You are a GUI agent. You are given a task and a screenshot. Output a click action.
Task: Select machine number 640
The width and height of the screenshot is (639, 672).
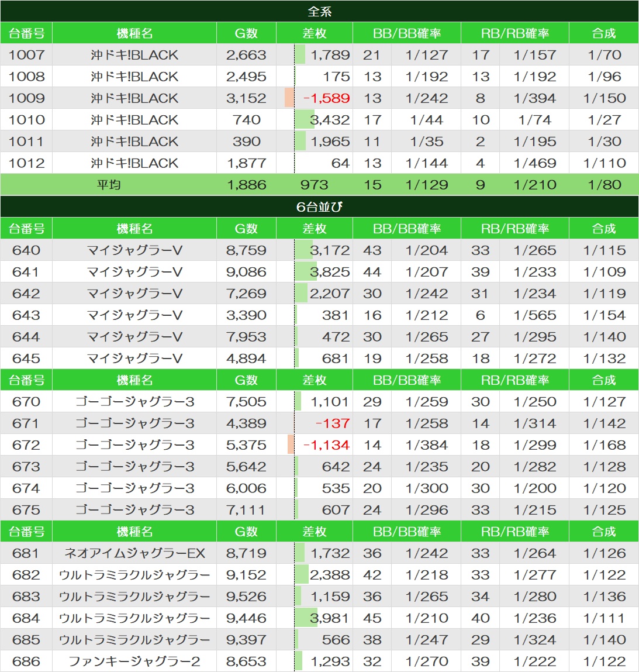[x=26, y=250]
